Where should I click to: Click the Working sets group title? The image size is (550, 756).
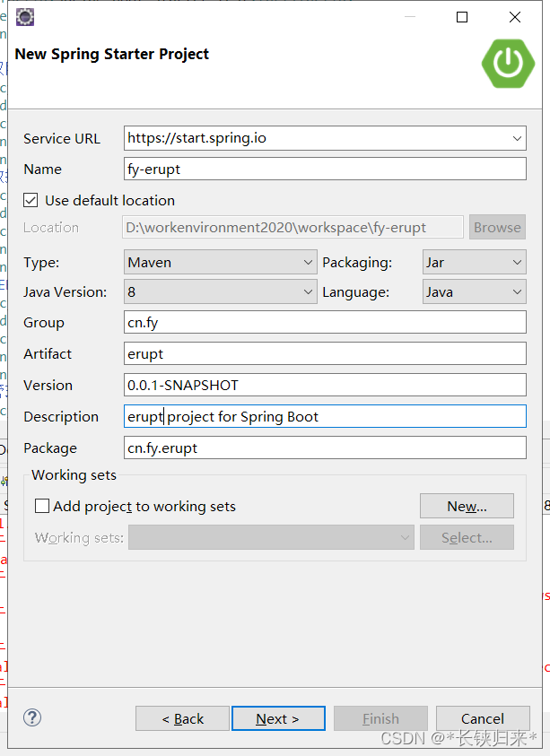pyautogui.click(x=74, y=475)
